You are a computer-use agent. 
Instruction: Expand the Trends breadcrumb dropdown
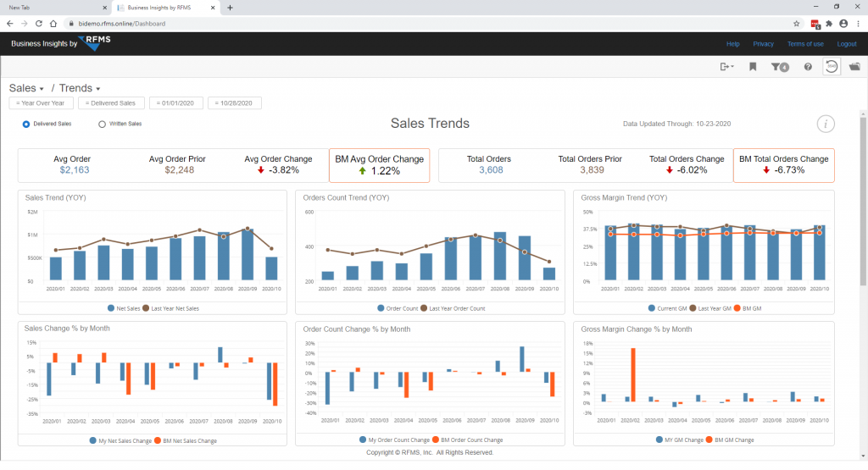[x=80, y=88]
